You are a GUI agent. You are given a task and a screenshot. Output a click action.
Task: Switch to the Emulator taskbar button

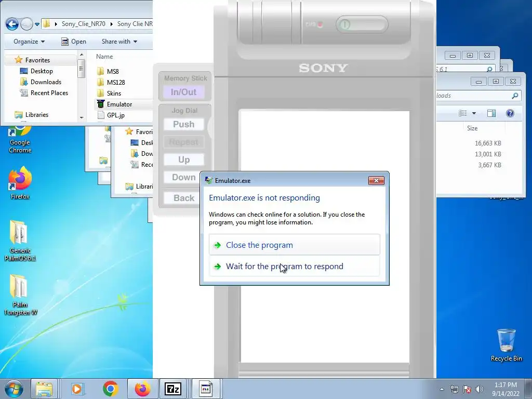[x=206, y=389]
